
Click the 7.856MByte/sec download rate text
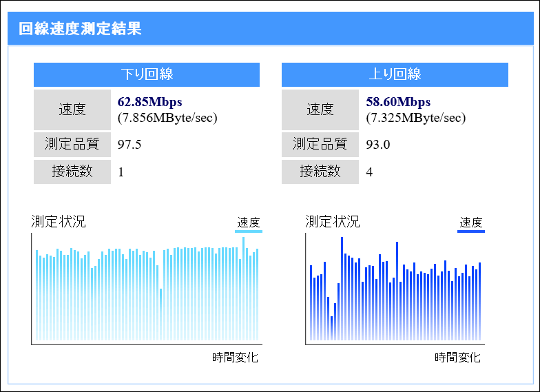(x=167, y=118)
